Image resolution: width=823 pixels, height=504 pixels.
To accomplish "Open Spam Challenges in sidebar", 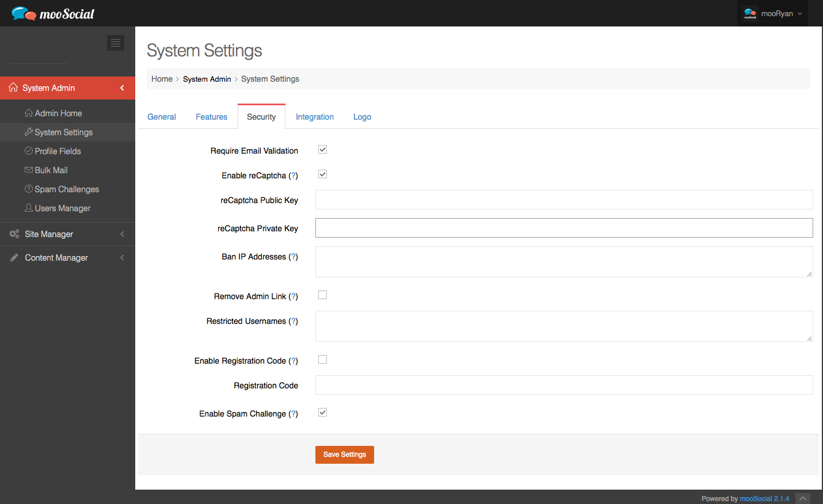I will click(x=67, y=189).
